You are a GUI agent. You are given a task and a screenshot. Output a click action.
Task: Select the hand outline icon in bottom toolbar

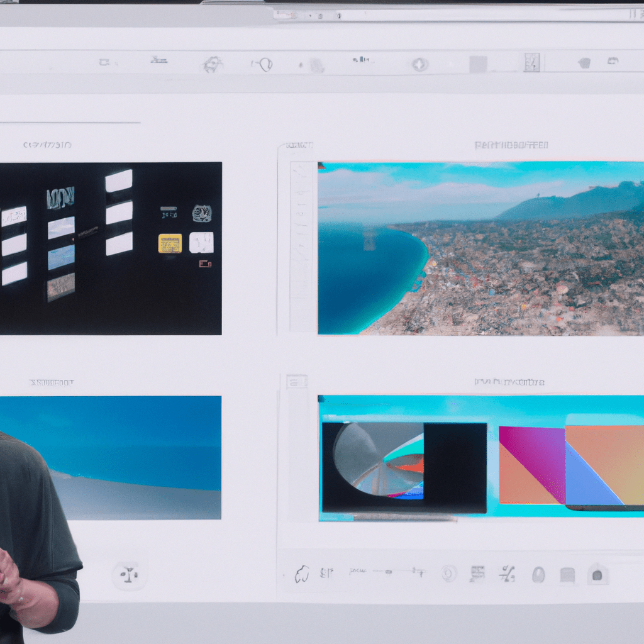pos(302,574)
